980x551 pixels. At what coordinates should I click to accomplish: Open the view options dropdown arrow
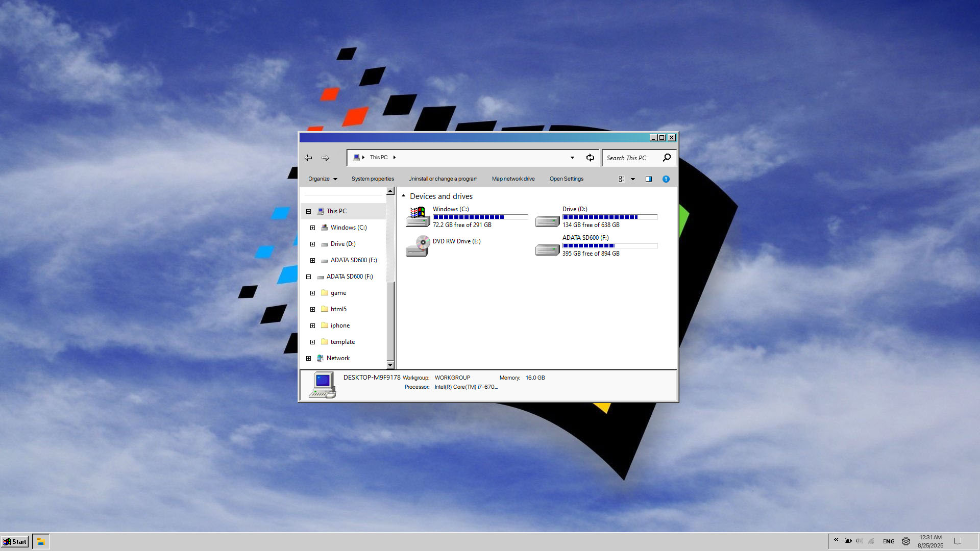633,179
